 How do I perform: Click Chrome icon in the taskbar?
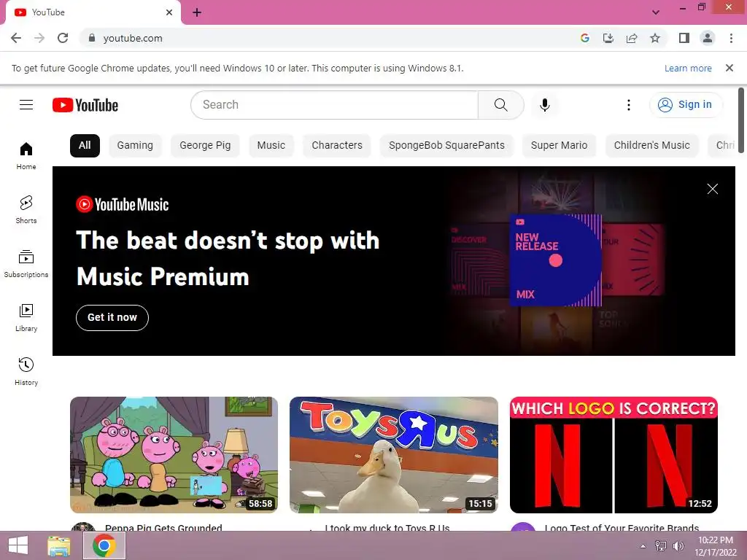click(104, 545)
